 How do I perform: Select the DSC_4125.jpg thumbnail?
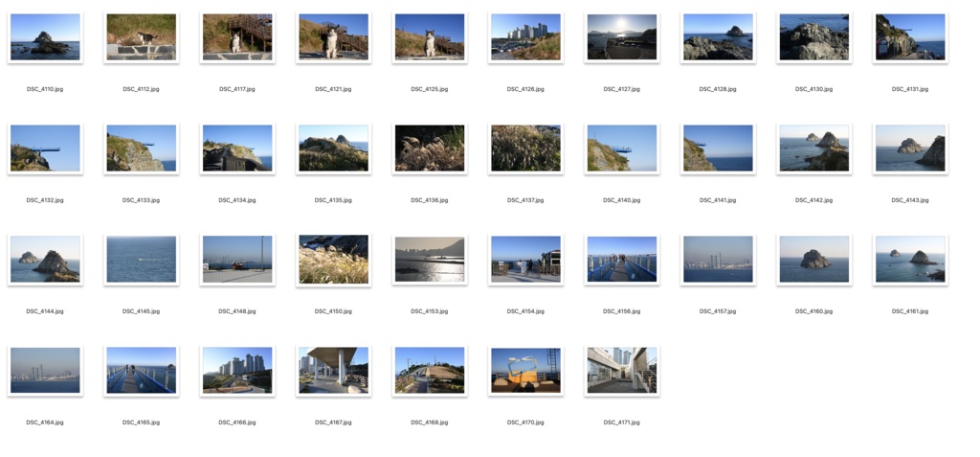[430, 37]
